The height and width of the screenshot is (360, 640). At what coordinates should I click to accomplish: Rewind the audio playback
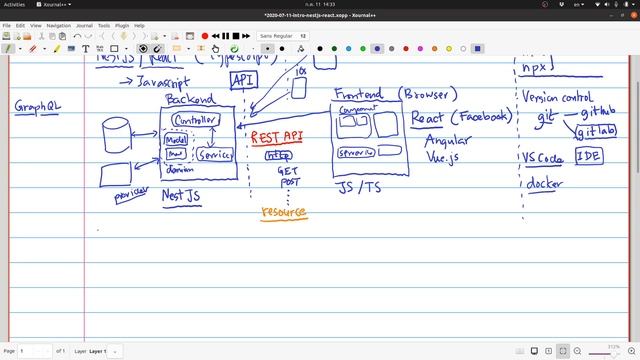(x=216, y=36)
